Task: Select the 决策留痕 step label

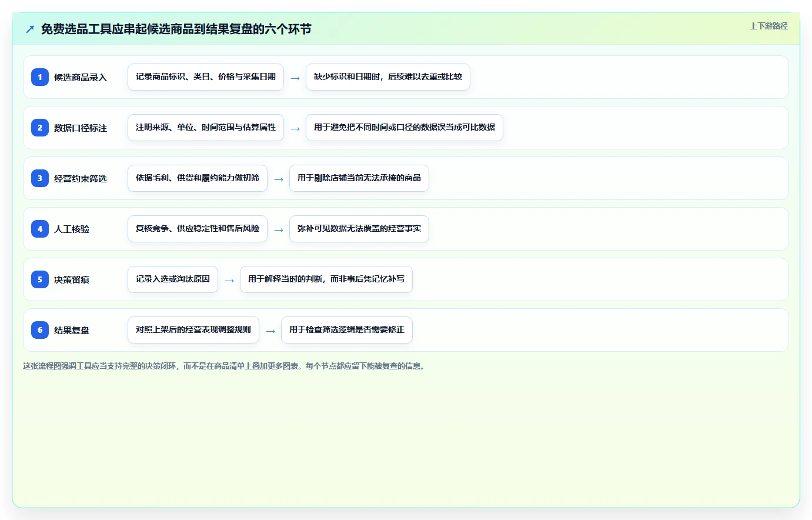Action: (72, 279)
